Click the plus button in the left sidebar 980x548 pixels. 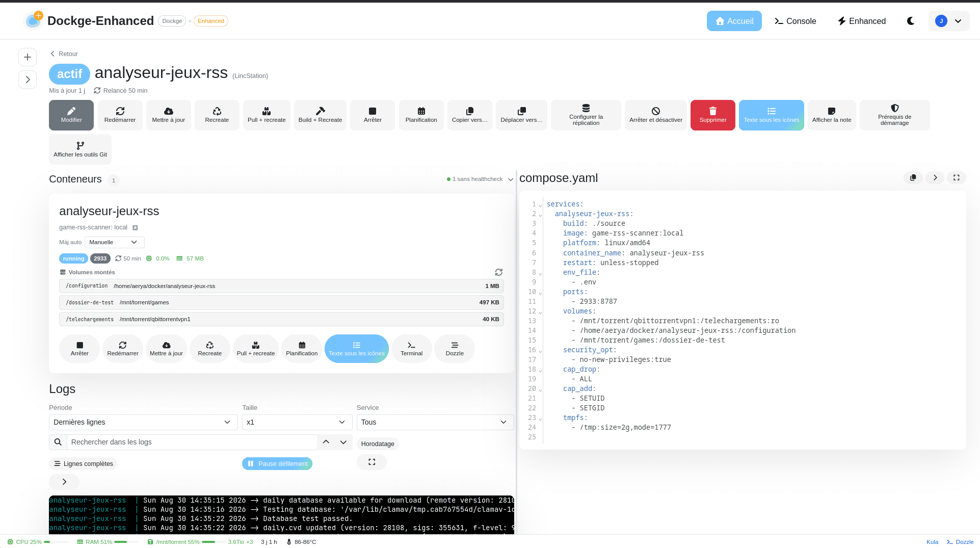(x=28, y=57)
